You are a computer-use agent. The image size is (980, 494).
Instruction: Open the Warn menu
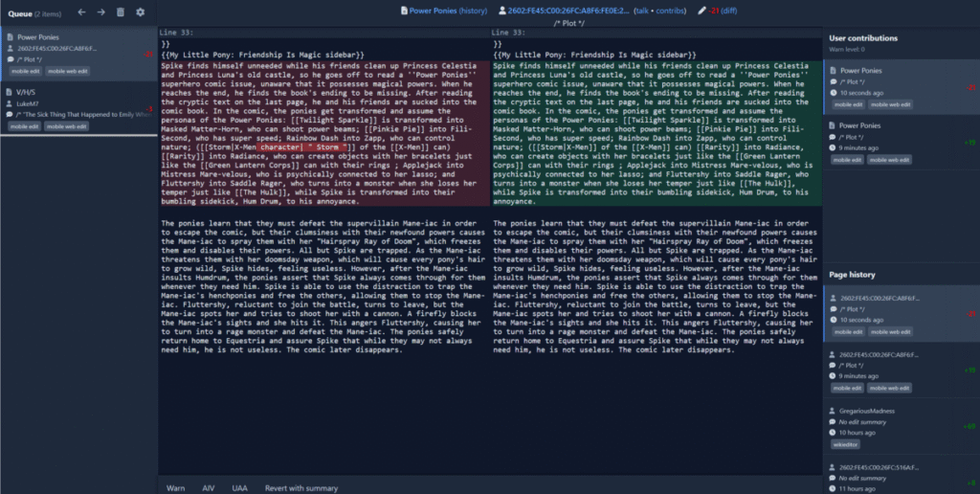176,487
